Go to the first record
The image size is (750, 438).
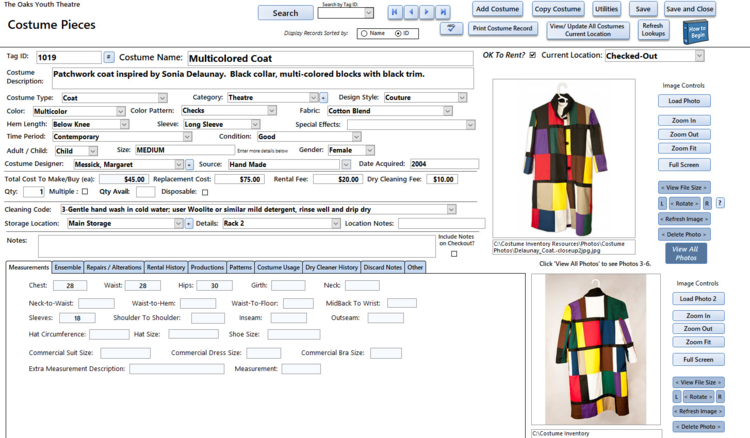[x=395, y=12]
